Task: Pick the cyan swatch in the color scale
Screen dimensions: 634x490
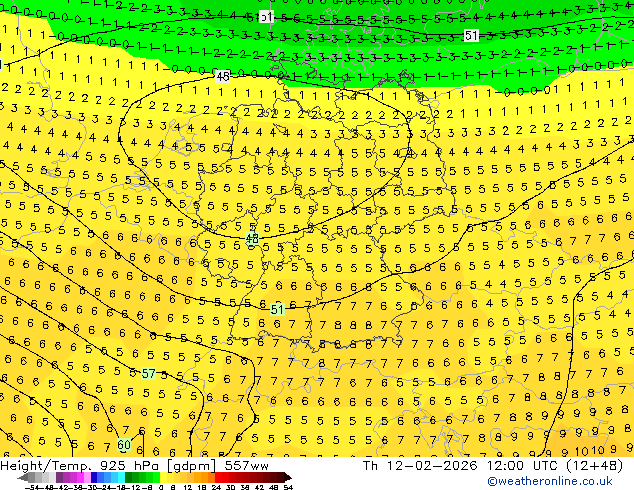Action: (x=121, y=478)
